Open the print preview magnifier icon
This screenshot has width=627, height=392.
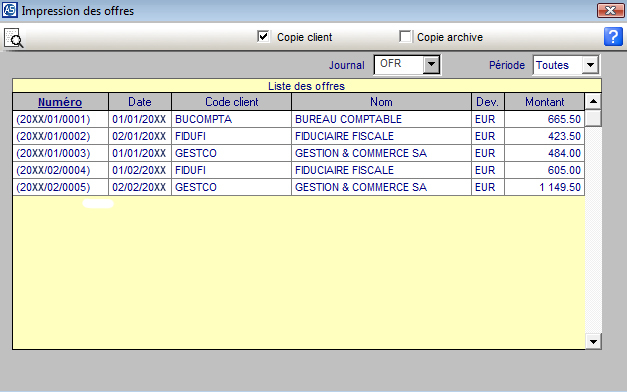pyautogui.click(x=14, y=38)
